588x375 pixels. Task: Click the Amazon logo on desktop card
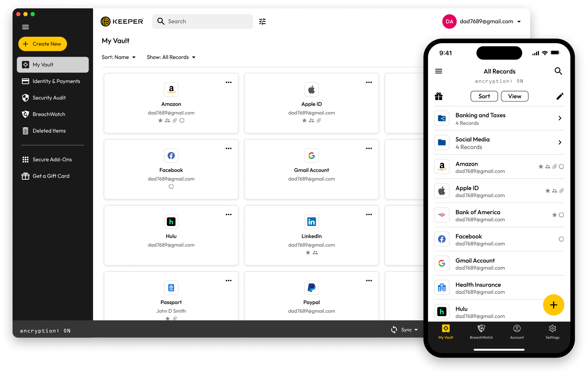click(171, 89)
